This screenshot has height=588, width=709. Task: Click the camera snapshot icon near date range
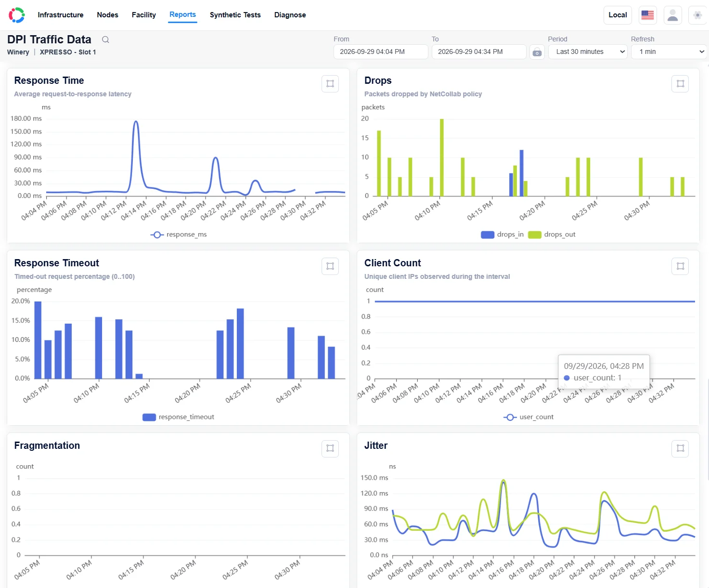pyautogui.click(x=537, y=52)
